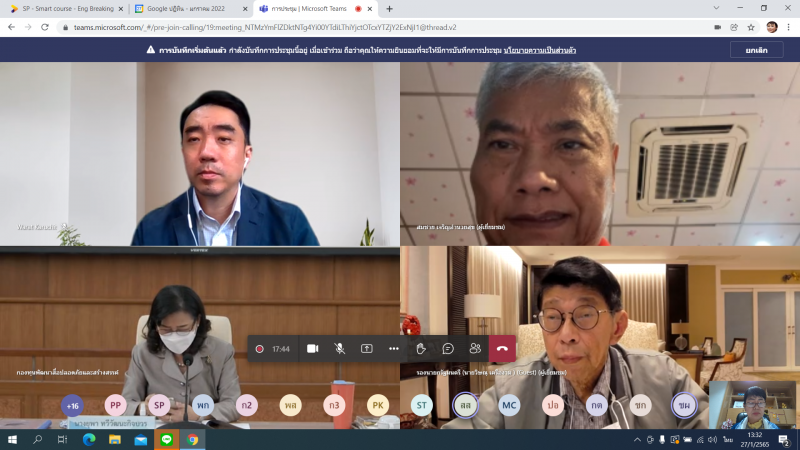Go forward in browser history

(28, 27)
